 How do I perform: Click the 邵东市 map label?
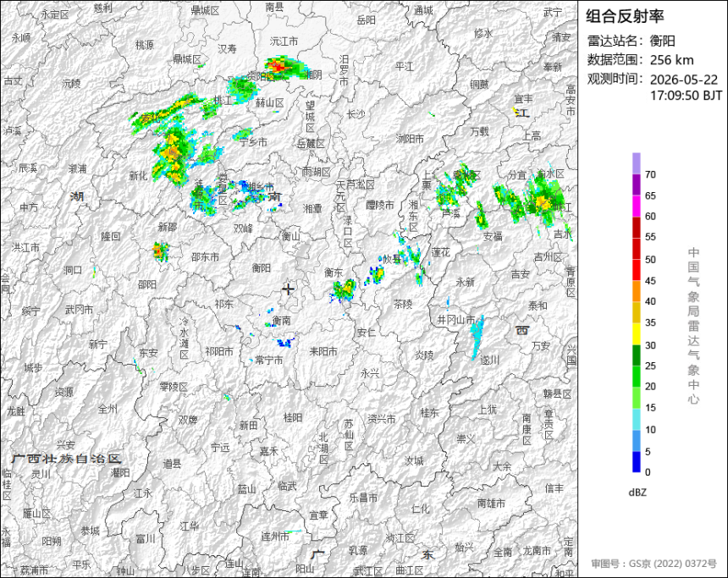click(205, 256)
